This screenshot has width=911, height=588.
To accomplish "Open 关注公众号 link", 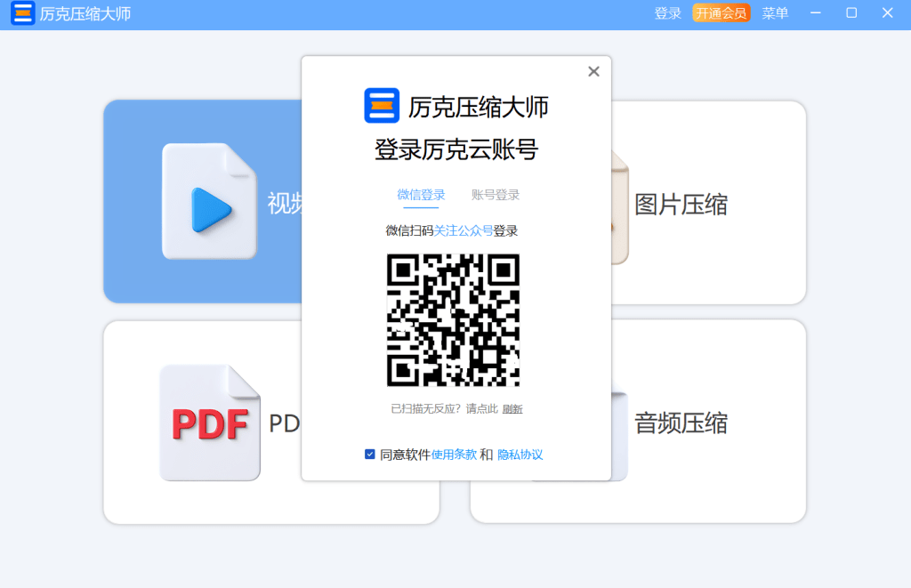I will point(463,230).
